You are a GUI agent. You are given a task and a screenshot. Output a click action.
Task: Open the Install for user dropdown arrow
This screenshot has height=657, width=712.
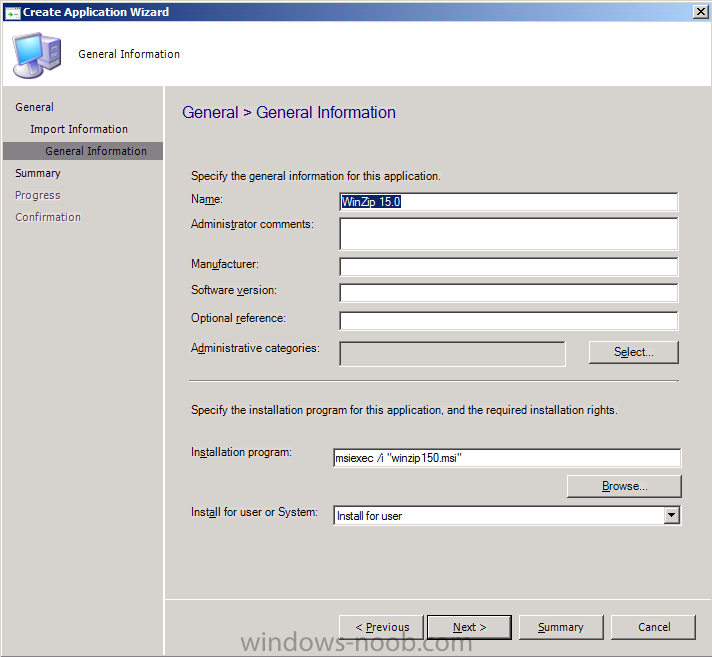point(671,515)
